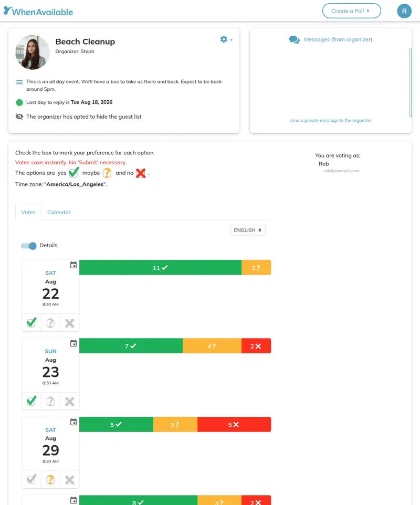The width and height of the screenshot is (420, 505).
Task: Click the date number 22
Action: coord(50,294)
